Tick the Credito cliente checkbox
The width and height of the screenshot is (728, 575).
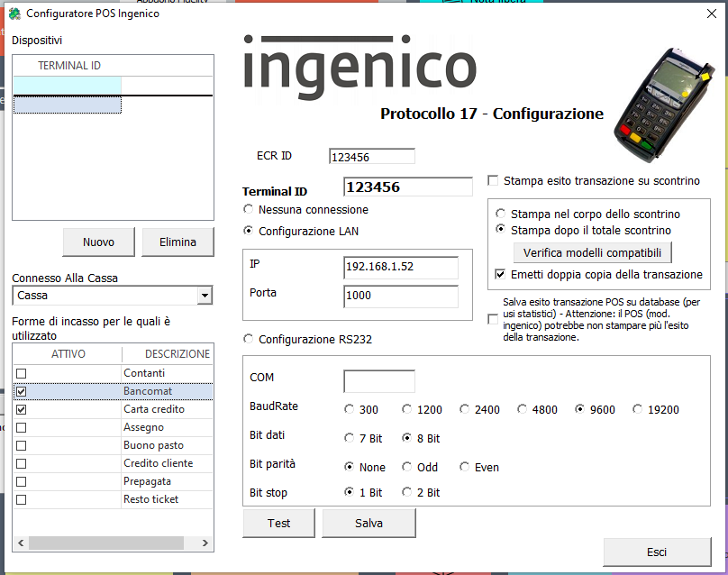tap(22, 464)
